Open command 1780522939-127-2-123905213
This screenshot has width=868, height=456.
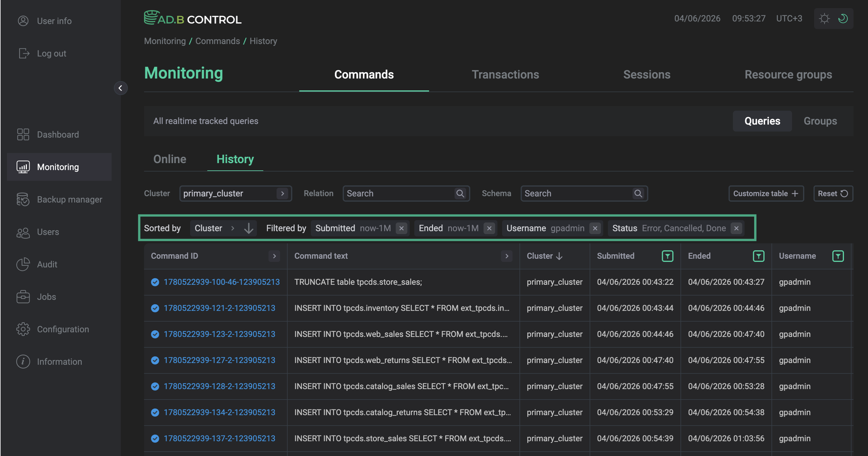tap(219, 360)
